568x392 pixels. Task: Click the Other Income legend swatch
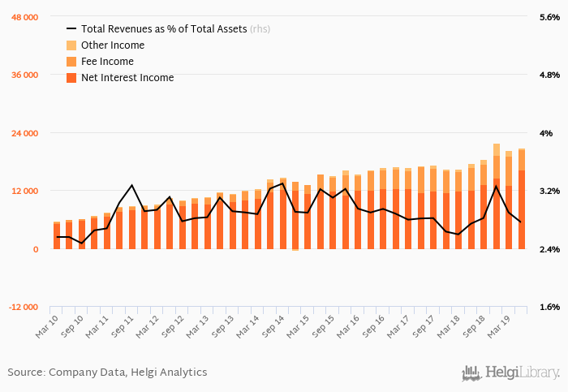click(71, 45)
